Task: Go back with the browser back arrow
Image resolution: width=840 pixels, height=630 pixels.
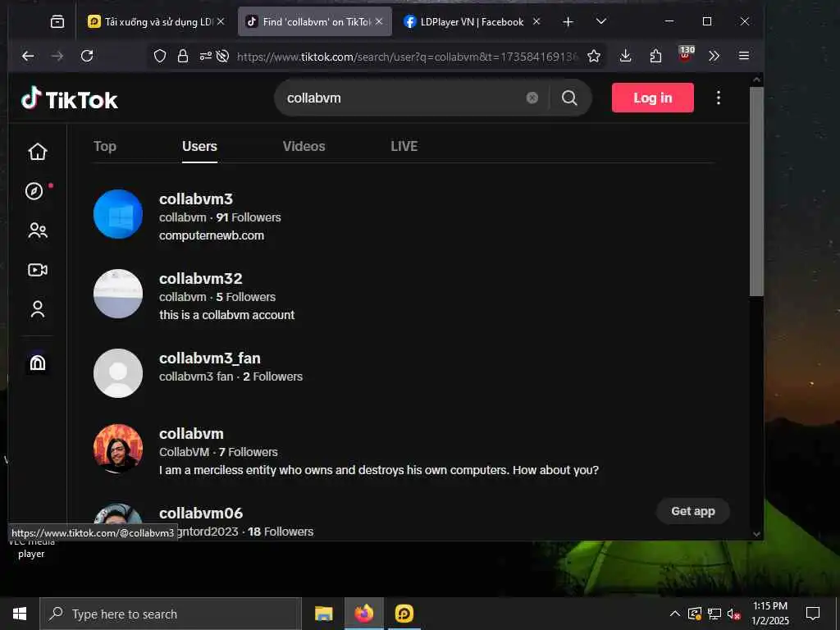Action: coord(28,56)
